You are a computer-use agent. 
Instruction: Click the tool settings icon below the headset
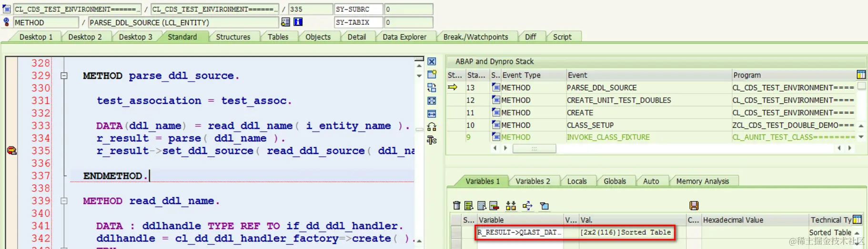(x=432, y=140)
